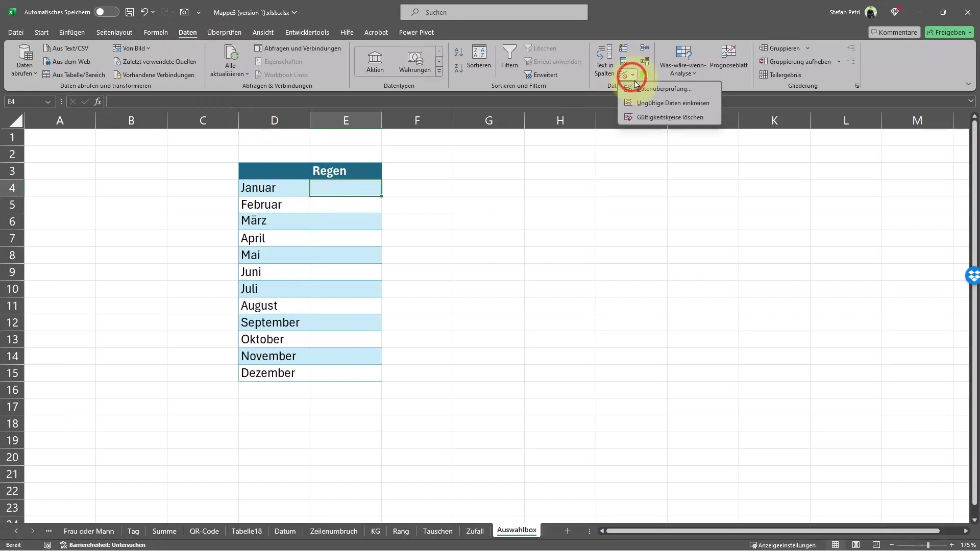The width and height of the screenshot is (980, 551).
Task: Toggle Automatisches Speichern switch
Action: tap(106, 12)
